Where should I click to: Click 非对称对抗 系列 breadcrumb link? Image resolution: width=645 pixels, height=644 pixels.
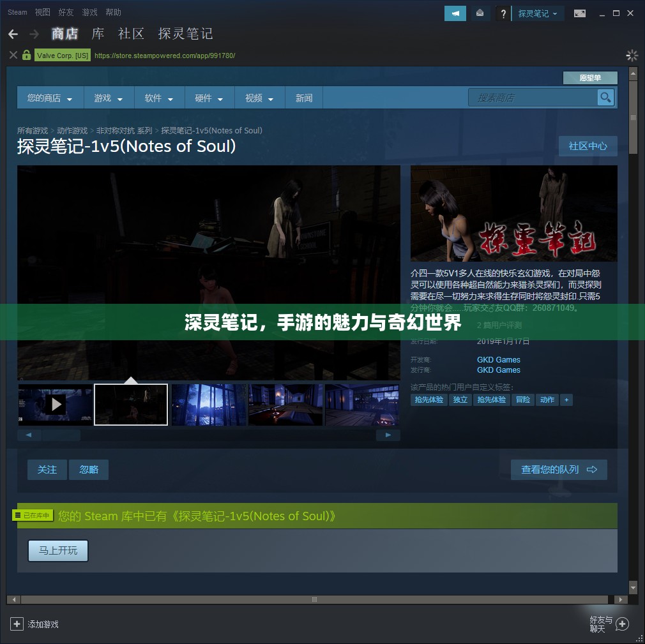click(x=125, y=130)
